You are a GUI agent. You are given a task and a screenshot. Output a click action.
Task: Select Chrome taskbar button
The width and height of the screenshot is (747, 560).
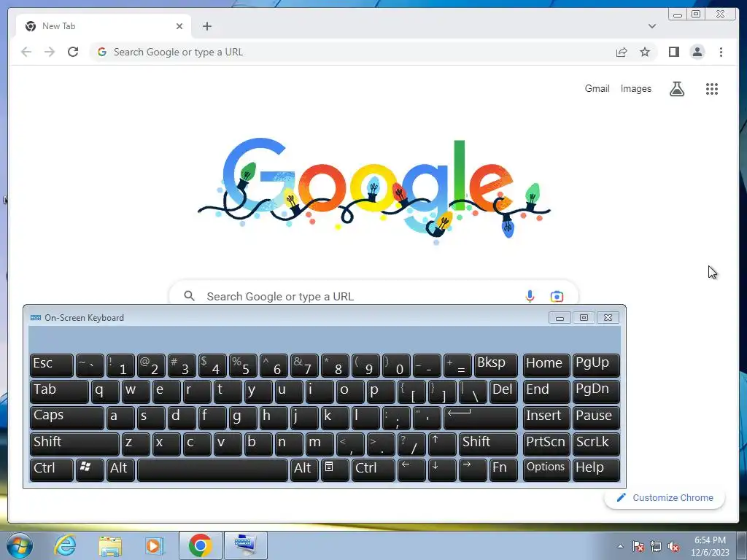pyautogui.click(x=200, y=545)
